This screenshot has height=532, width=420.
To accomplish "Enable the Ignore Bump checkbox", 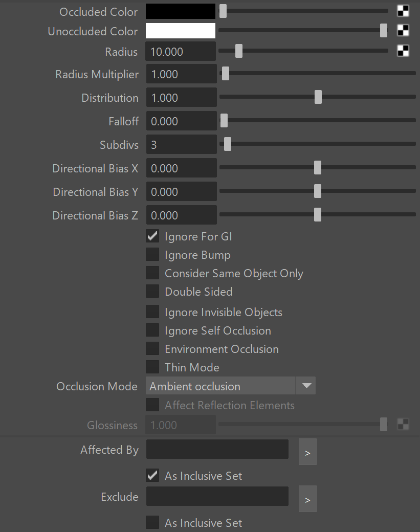I will tap(152, 254).
